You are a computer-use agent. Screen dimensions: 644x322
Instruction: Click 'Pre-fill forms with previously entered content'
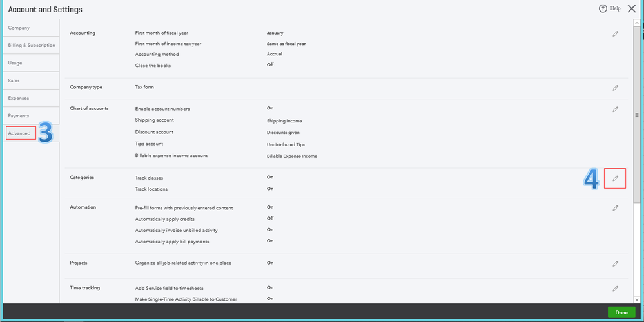(x=184, y=208)
